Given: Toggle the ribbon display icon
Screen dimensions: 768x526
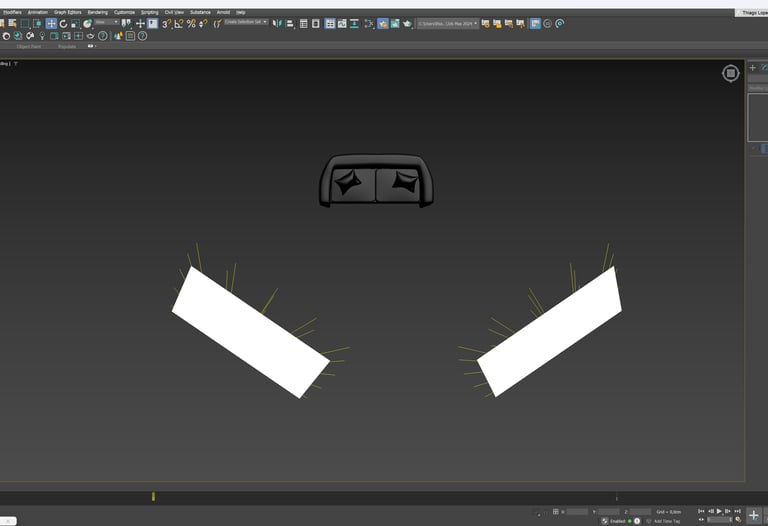Looking at the screenshot, I should click(x=330, y=24).
